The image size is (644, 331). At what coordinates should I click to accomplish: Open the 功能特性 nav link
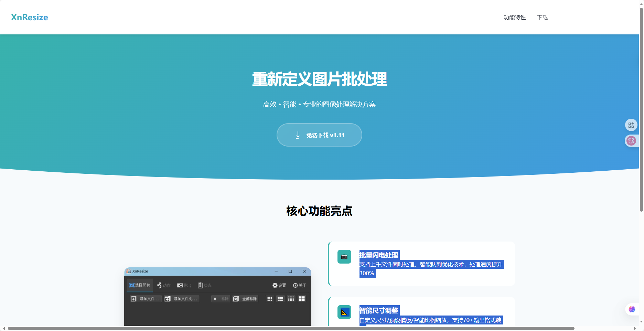click(515, 18)
